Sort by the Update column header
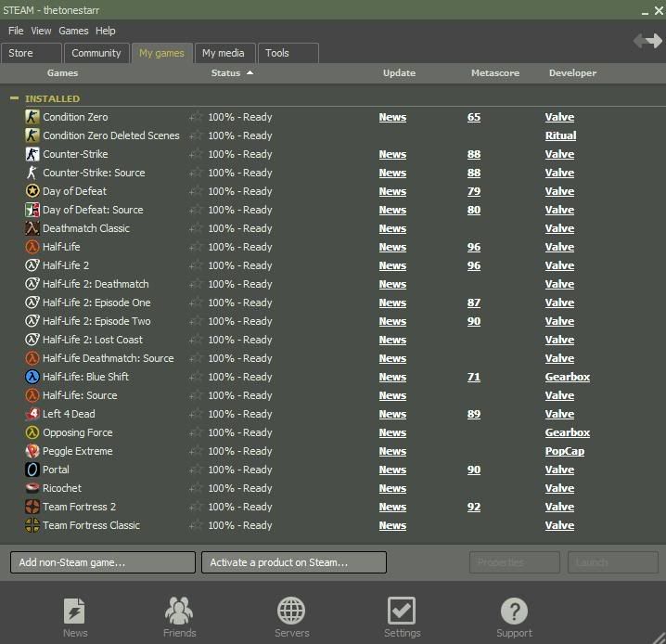 coord(399,72)
